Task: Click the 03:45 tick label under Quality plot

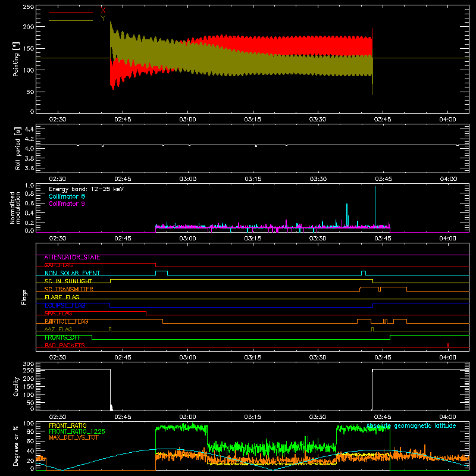Action: (x=383, y=417)
